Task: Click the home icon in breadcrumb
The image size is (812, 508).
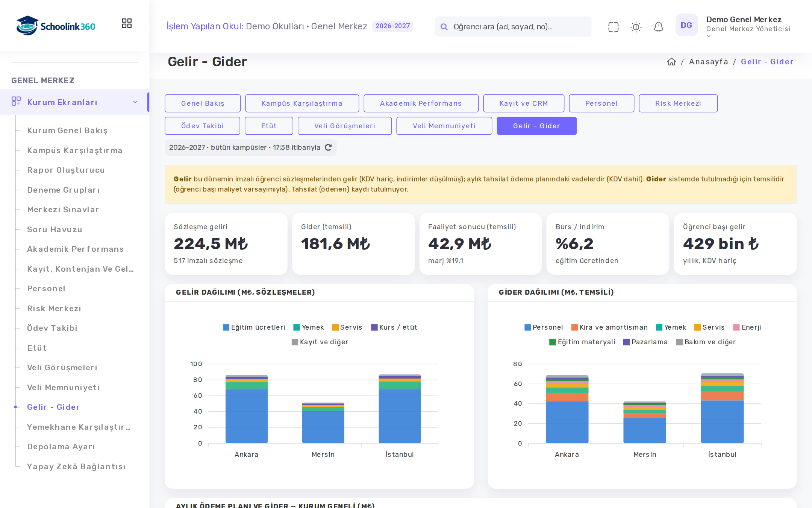Action: click(x=671, y=62)
